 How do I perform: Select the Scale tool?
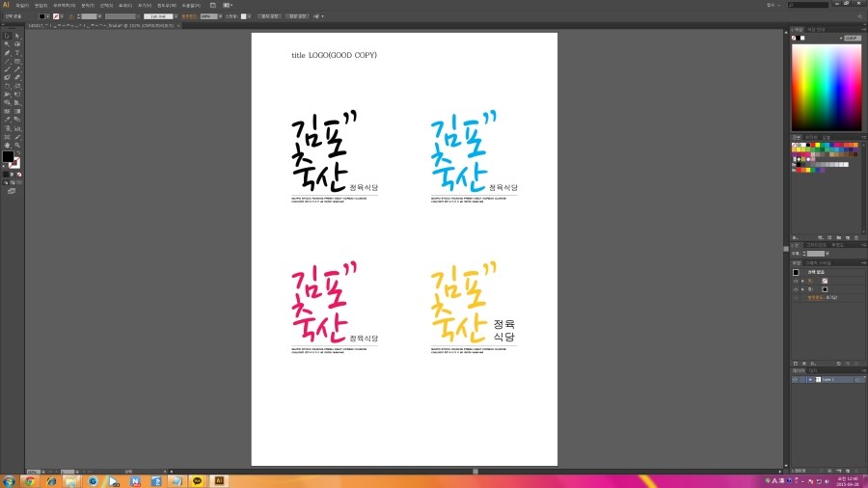coord(17,86)
